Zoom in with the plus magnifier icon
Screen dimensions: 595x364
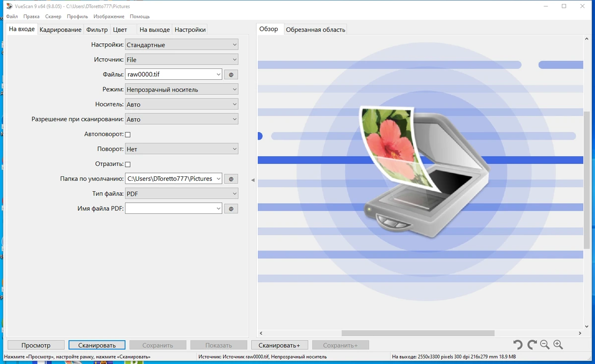pyautogui.click(x=558, y=345)
